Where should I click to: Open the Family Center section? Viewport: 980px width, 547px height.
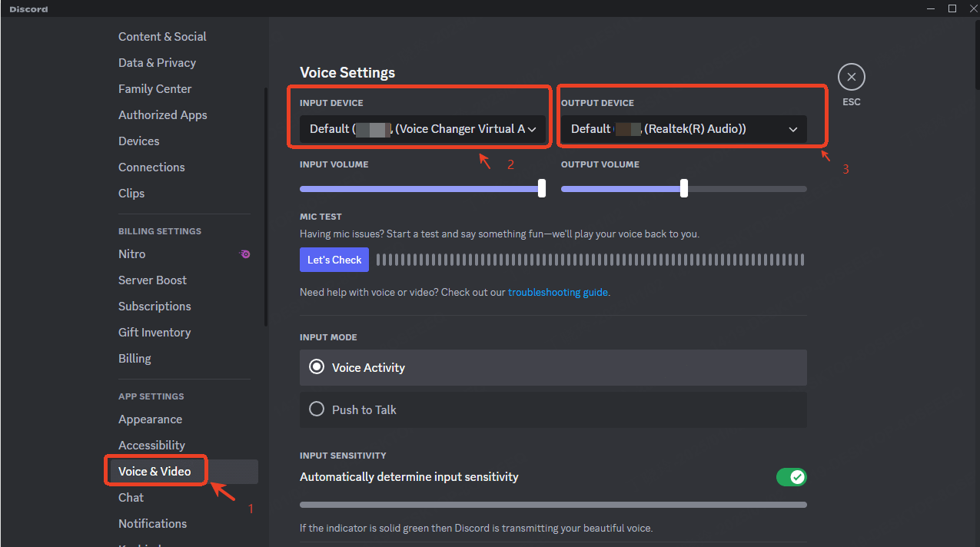pyautogui.click(x=154, y=88)
